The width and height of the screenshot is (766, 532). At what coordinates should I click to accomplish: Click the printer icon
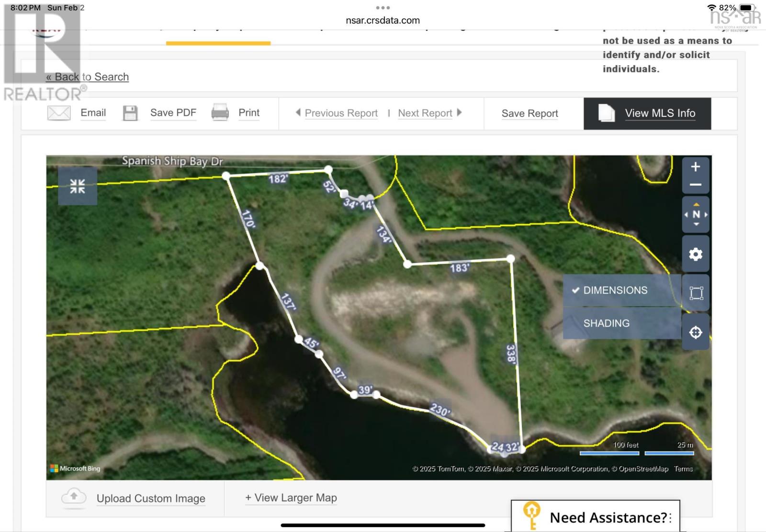[x=220, y=113]
